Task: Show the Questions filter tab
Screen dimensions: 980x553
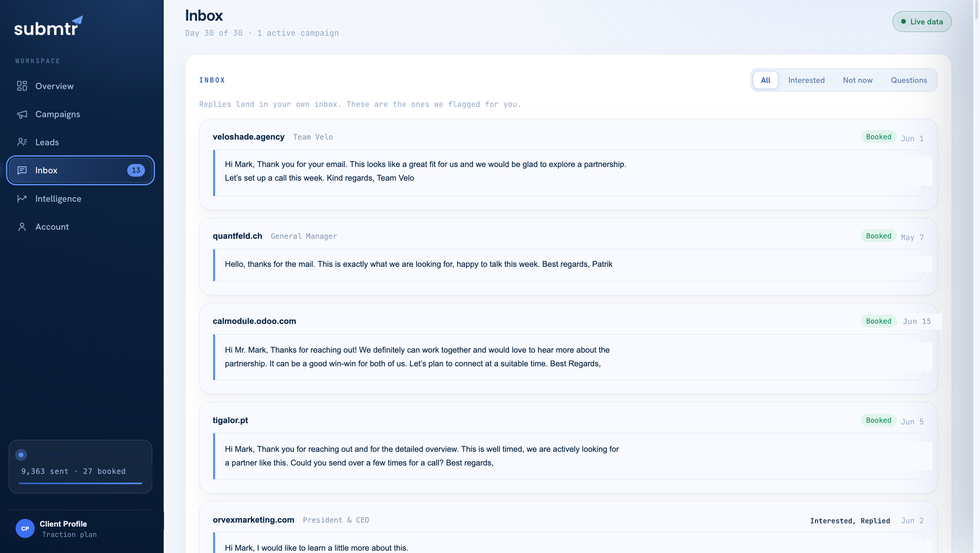Action: pos(909,80)
